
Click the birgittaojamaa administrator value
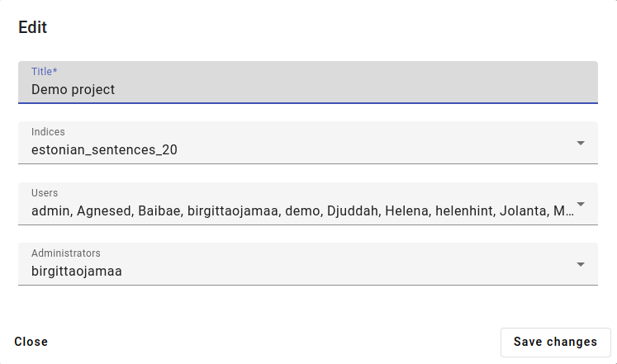[x=77, y=272]
